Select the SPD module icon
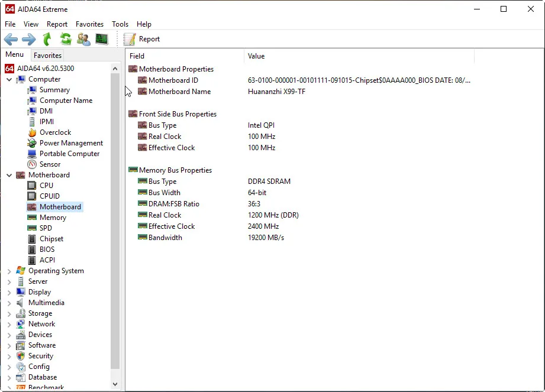545x392 pixels. click(x=32, y=228)
